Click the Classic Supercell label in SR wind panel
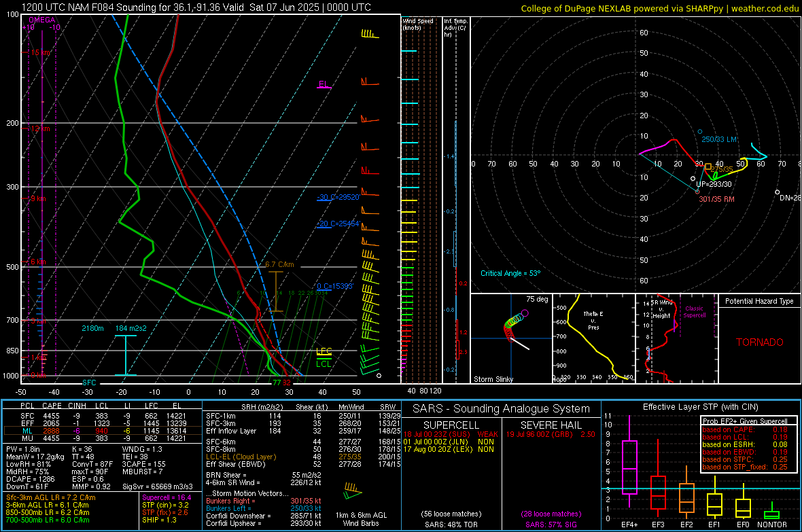The width and height of the screenshot is (802, 532). tap(695, 312)
